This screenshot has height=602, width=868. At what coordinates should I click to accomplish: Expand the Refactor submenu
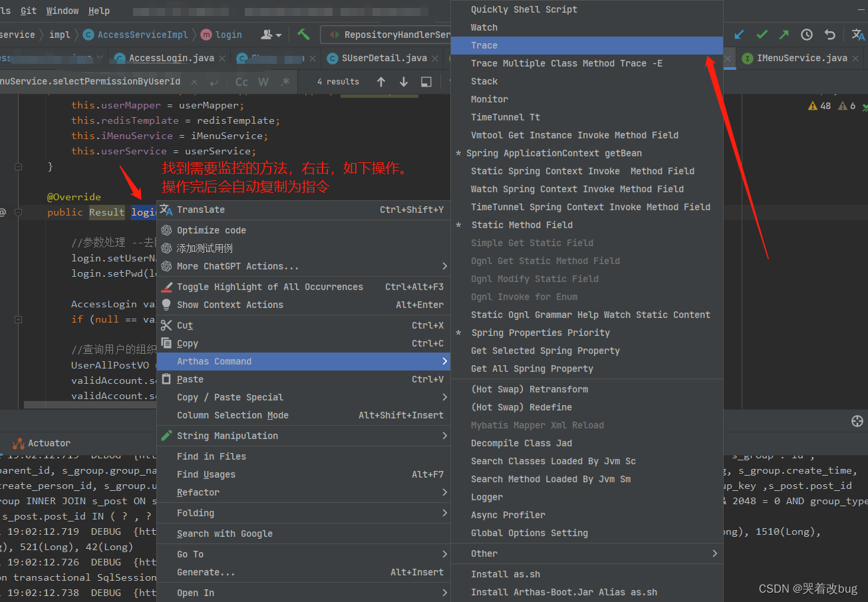pyautogui.click(x=303, y=492)
